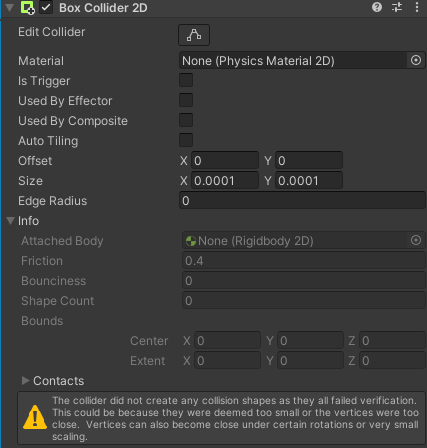Open Box Collider 2D three-dot menu
Viewport: 427px width, 448px height.
pyautogui.click(x=417, y=7)
